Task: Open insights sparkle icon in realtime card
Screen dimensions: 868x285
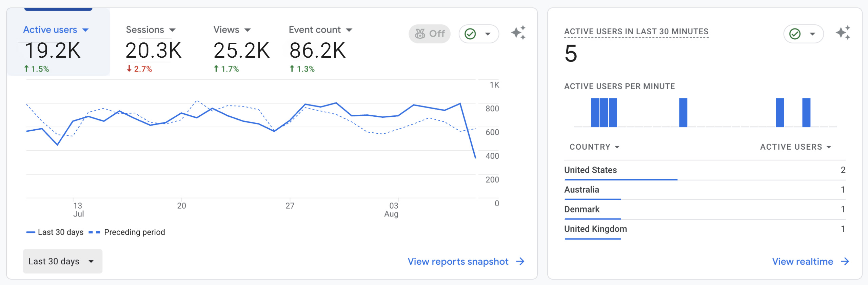Action: [x=843, y=33]
